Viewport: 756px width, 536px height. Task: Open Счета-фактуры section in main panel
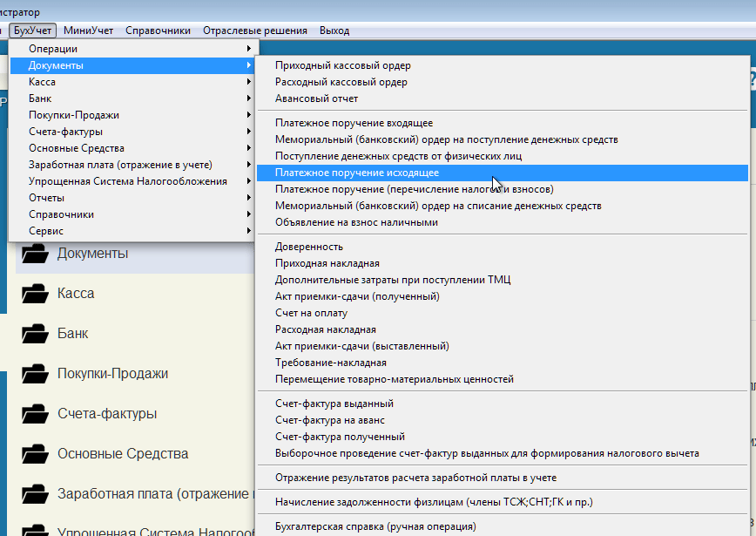[107, 413]
